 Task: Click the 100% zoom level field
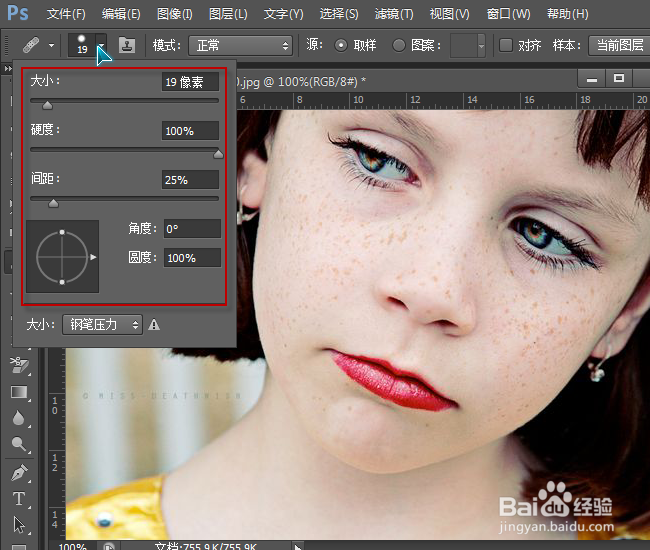[x=73, y=546]
